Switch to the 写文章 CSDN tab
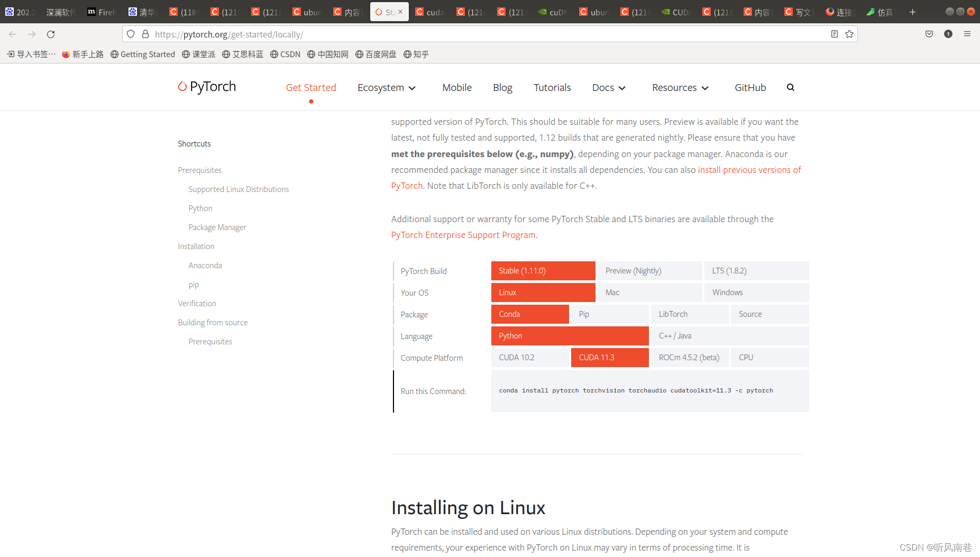 click(799, 12)
